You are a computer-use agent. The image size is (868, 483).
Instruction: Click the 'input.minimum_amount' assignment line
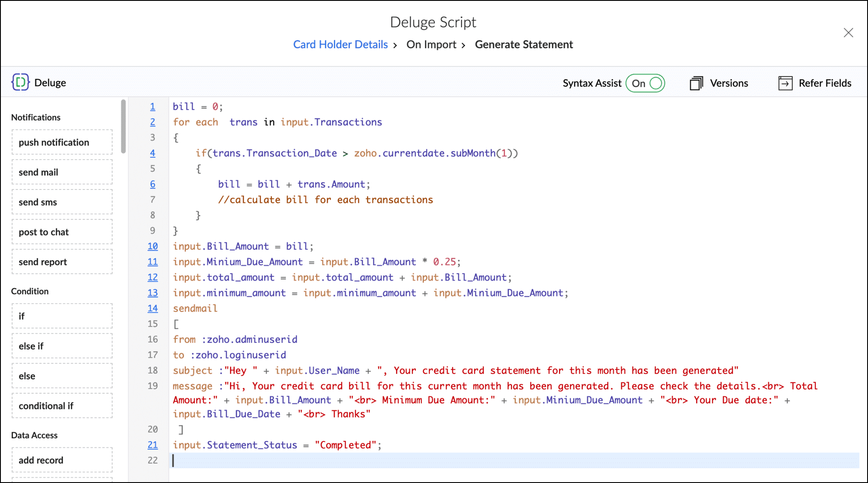coord(370,293)
